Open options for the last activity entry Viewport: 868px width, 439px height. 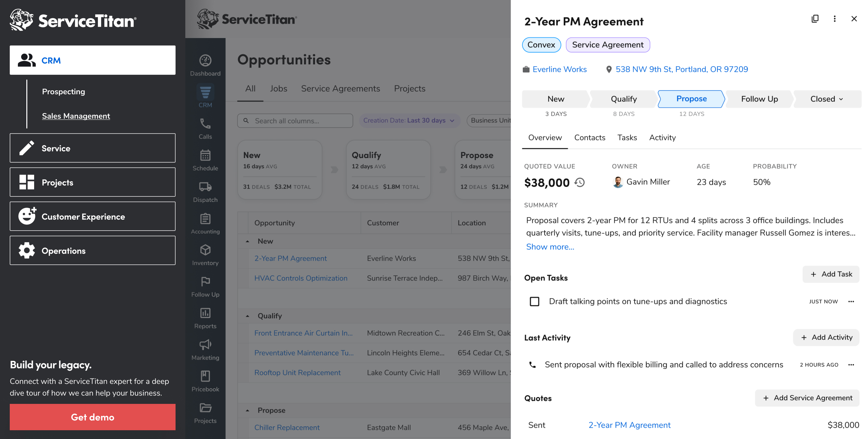pyautogui.click(x=851, y=365)
